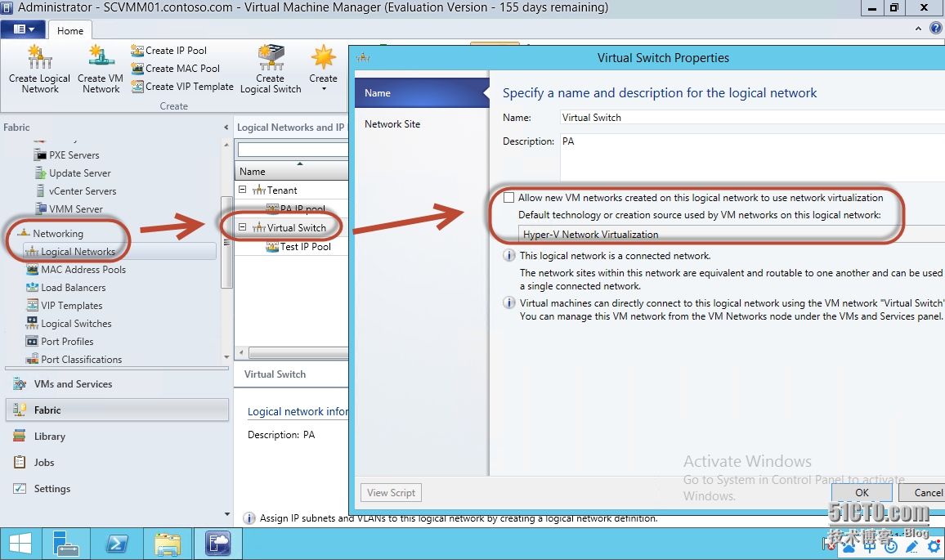The width and height of the screenshot is (945, 560).
Task: Select the PA IP pool entry
Action: click(302, 208)
